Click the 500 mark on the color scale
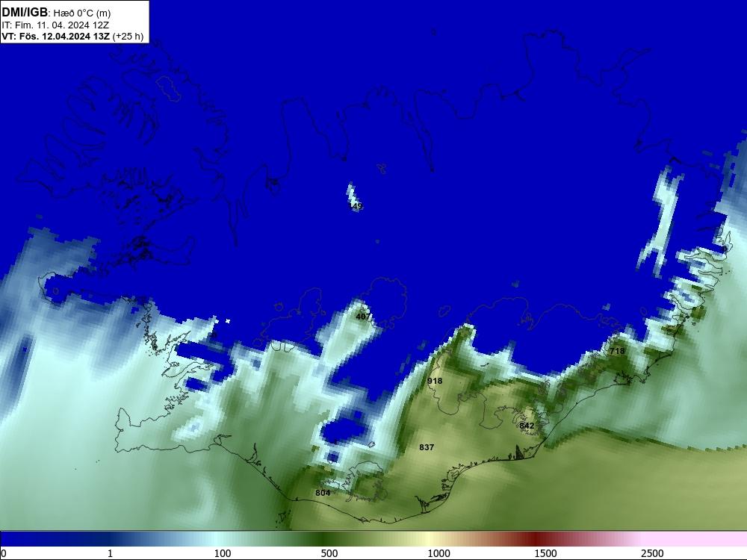 point(329,553)
